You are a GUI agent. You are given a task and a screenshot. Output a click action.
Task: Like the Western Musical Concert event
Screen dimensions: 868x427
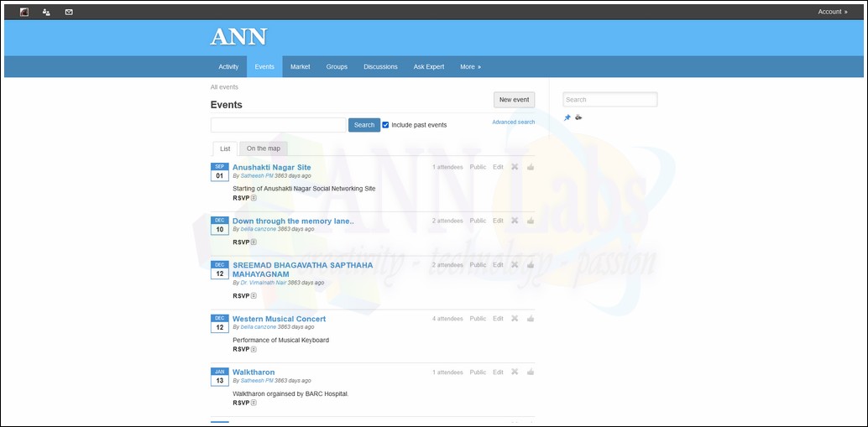531,319
